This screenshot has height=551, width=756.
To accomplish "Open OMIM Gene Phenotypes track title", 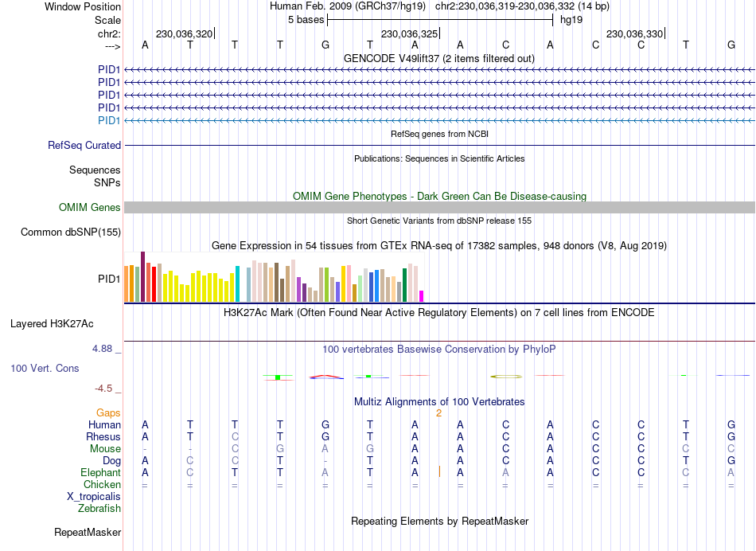I will [x=439, y=197].
